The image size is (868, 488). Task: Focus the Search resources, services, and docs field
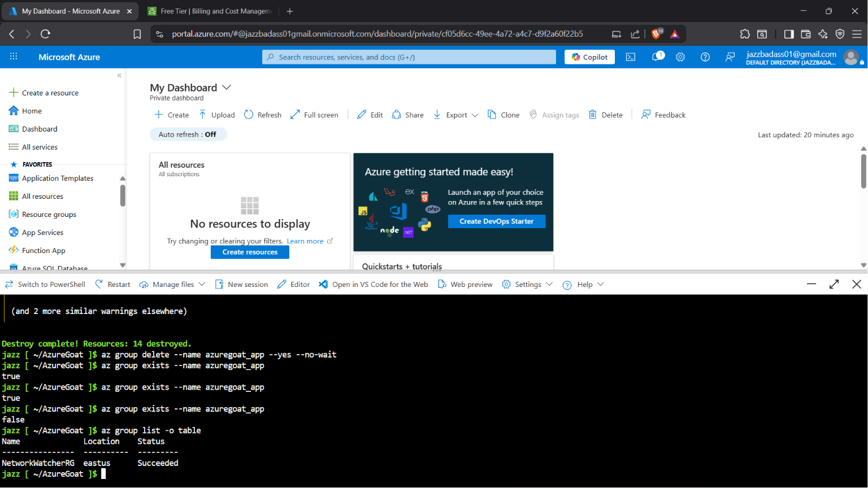pos(409,57)
